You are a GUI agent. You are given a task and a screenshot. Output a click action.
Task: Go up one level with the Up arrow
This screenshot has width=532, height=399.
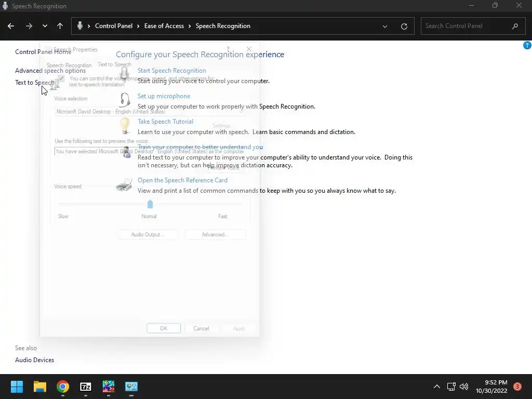tap(60, 26)
